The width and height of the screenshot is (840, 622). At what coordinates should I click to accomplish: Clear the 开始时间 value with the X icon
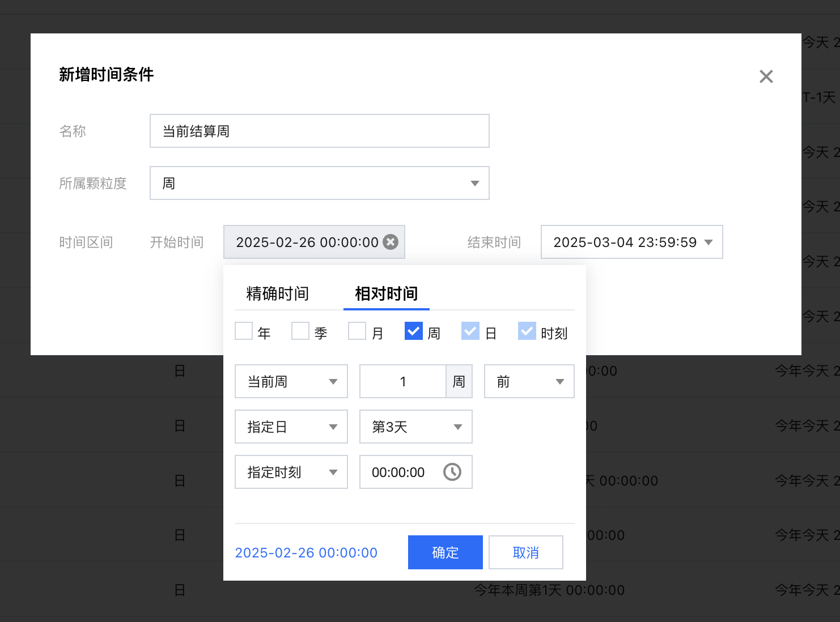coord(391,242)
